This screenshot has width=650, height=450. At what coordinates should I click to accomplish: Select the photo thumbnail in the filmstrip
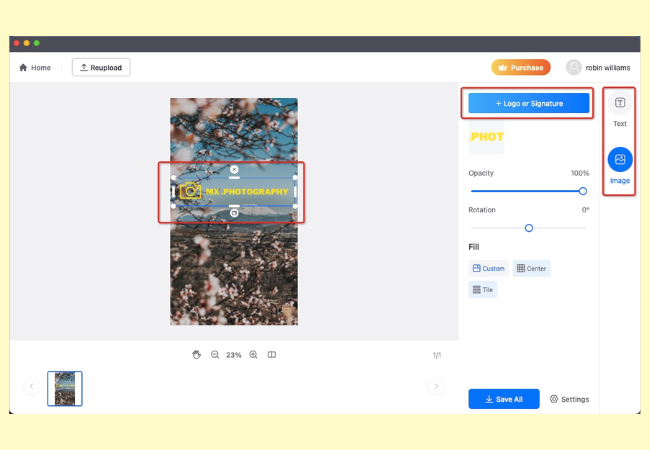(65, 388)
